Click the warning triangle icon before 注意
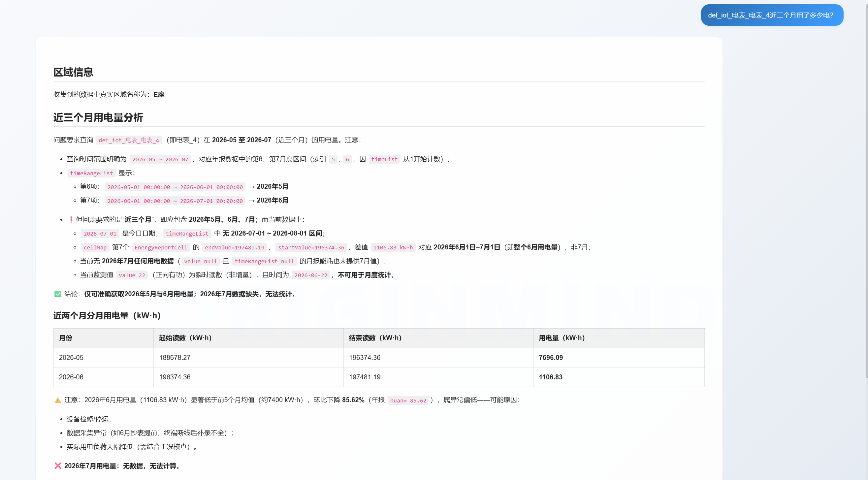This screenshot has width=868, height=480. [x=58, y=400]
